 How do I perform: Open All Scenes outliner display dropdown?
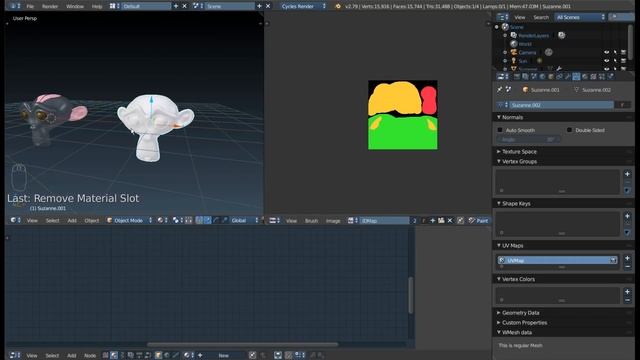point(580,17)
